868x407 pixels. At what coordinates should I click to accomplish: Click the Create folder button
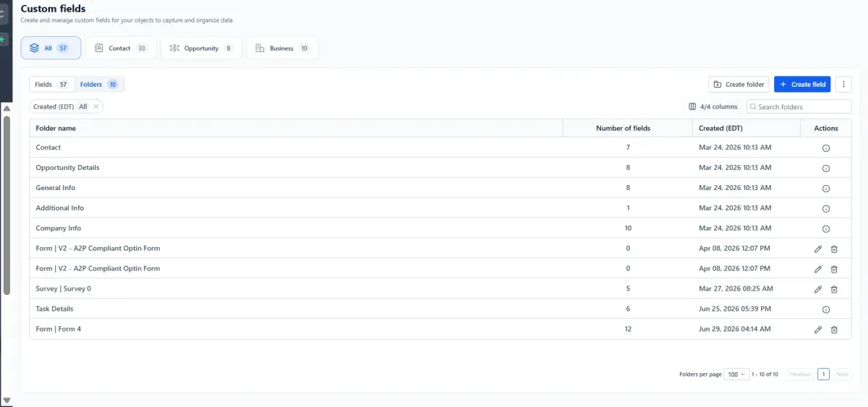[739, 85]
